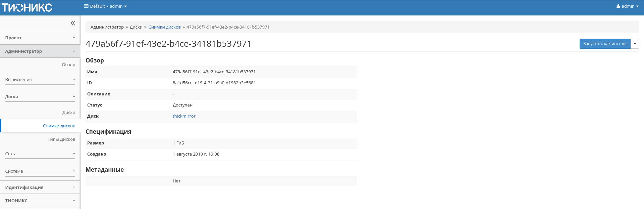Viewport: 644px width, 209px height.
Task: Click the Запустить как инстанс button
Action: pos(605,44)
